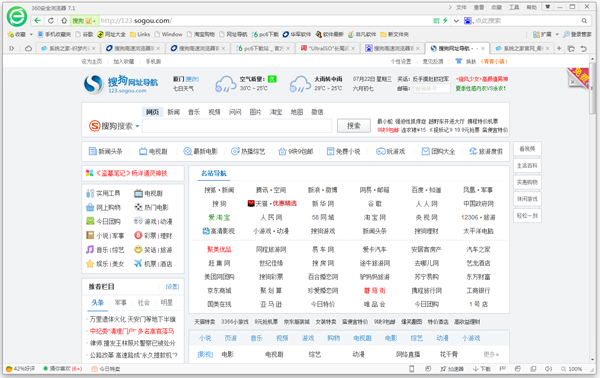Toggle the accelerator in the status bar
Viewport: 600px width, 378px height.
coord(452,369)
